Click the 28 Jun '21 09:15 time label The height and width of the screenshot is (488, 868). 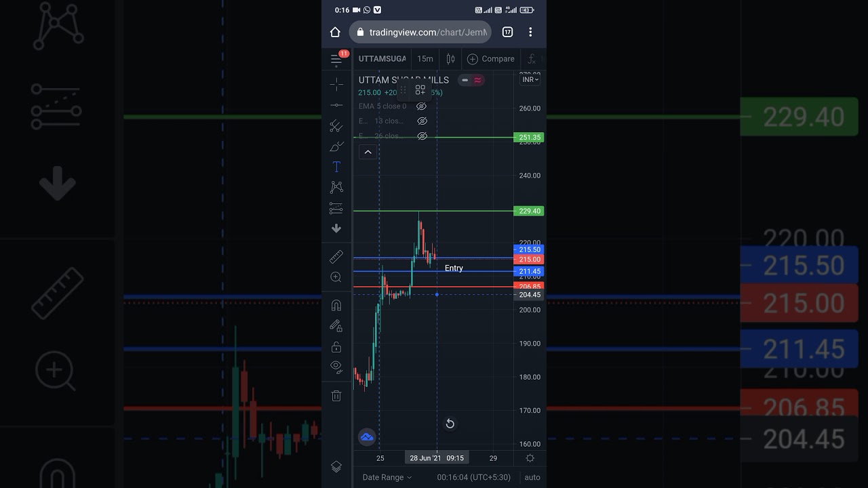pyautogui.click(x=437, y=458)
